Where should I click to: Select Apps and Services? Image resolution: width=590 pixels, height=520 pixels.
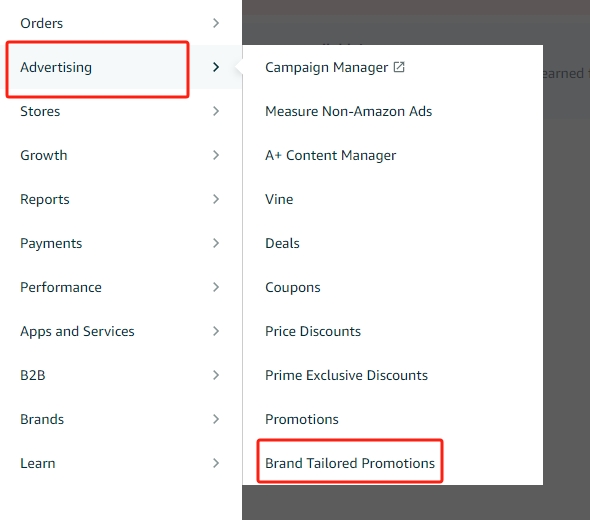point(77,331)
